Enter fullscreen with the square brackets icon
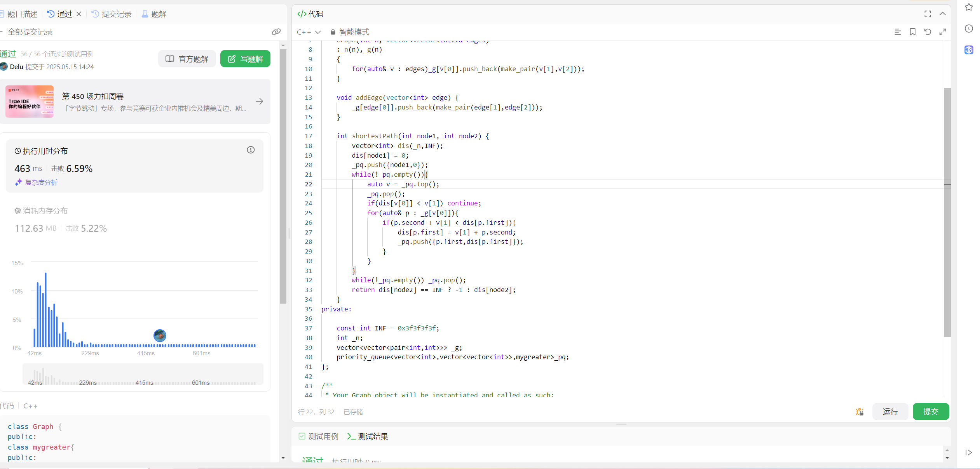The height and width of the screenshot is (469, 980). coord(928,14)
